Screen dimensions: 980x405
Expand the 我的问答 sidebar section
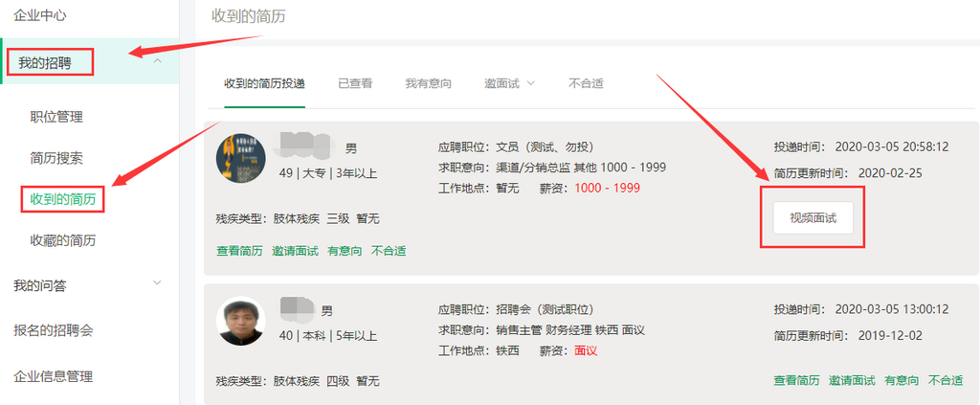tap(158, 283)
